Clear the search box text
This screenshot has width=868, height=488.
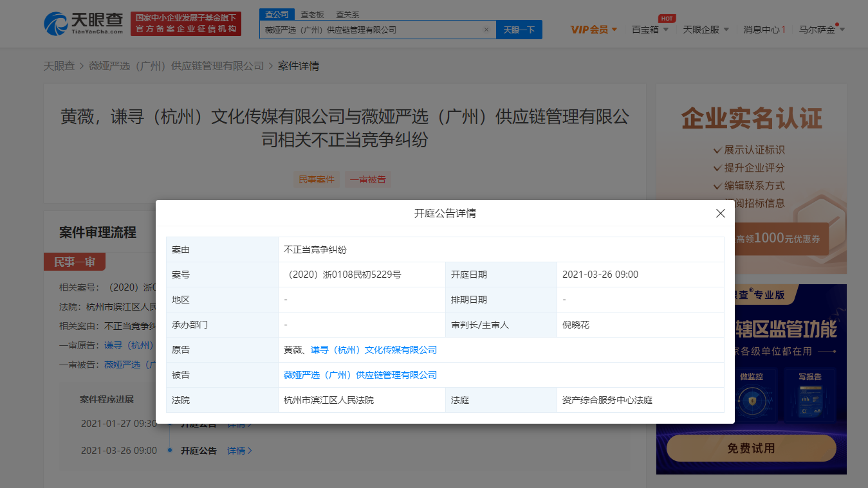point(486,30)
